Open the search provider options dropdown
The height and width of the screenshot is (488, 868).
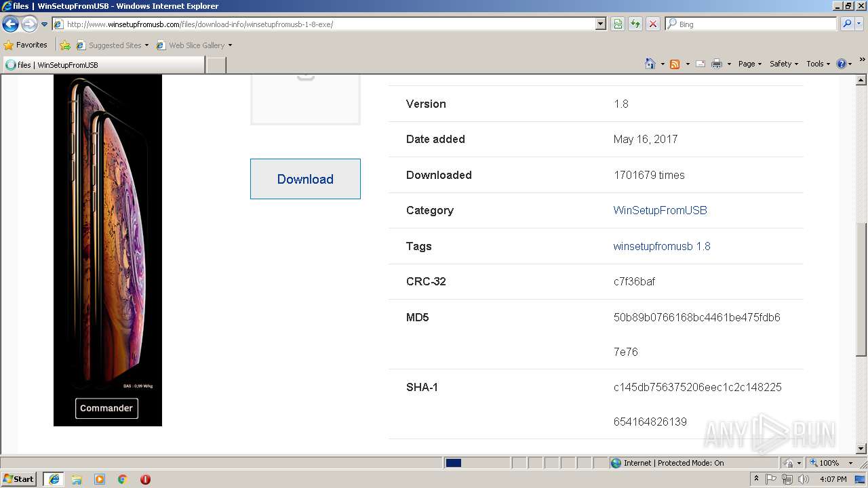coord(861,24)
